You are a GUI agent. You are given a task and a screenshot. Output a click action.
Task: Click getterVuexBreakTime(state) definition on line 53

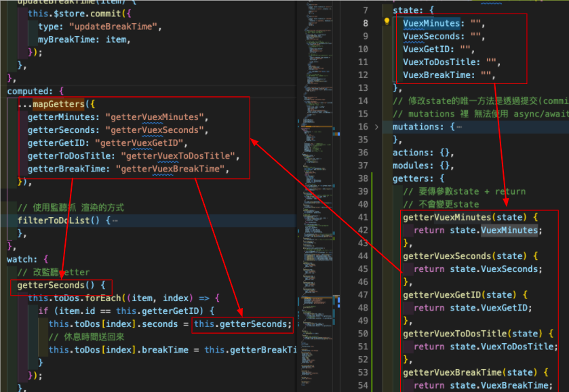(470, 373)
